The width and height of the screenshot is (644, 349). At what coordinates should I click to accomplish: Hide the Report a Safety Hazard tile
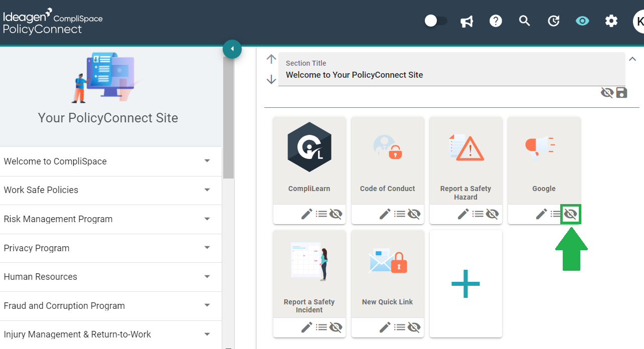click(x=492, y=214)
